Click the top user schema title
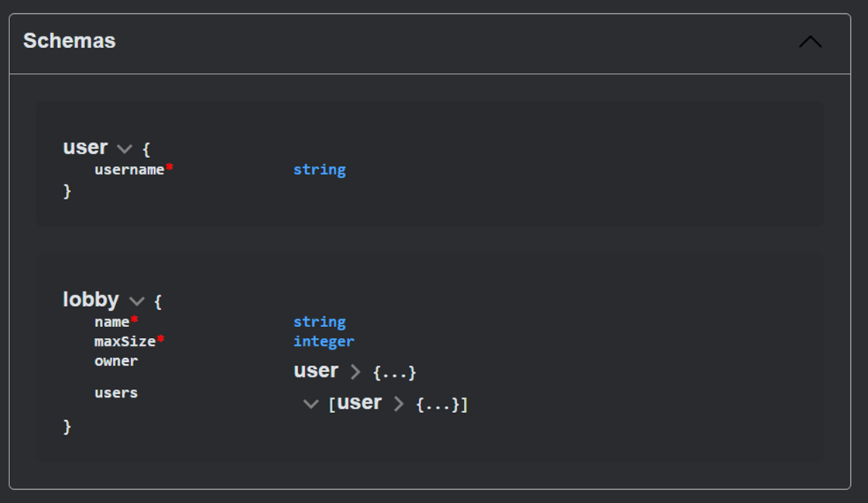The image size is (868, 503). [x=85, y=147]
